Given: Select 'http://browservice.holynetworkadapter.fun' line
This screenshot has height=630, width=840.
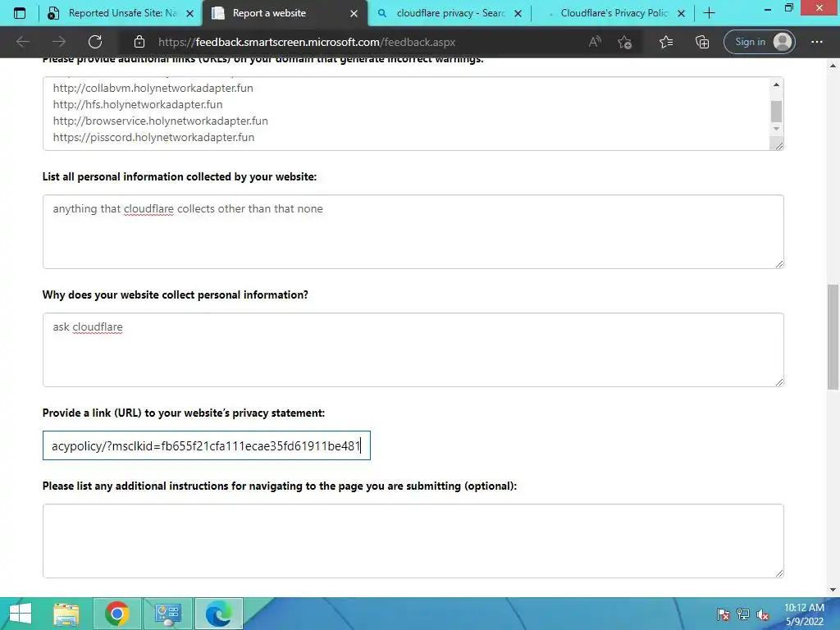Looking at the screenshot, I should (160, 121).
